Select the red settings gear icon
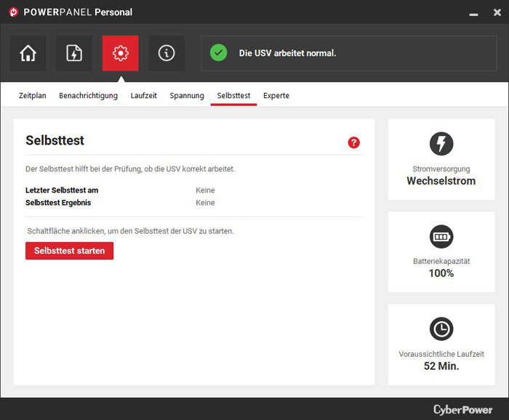 121,53
